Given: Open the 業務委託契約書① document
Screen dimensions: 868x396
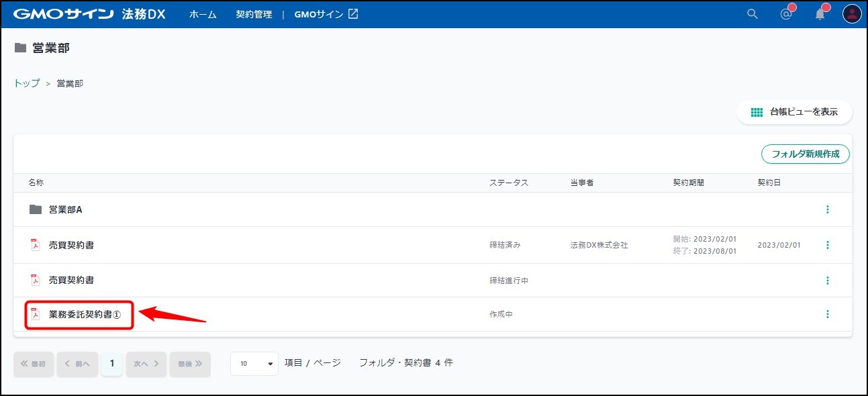Looking at the screenshot, I should (85, 314).
